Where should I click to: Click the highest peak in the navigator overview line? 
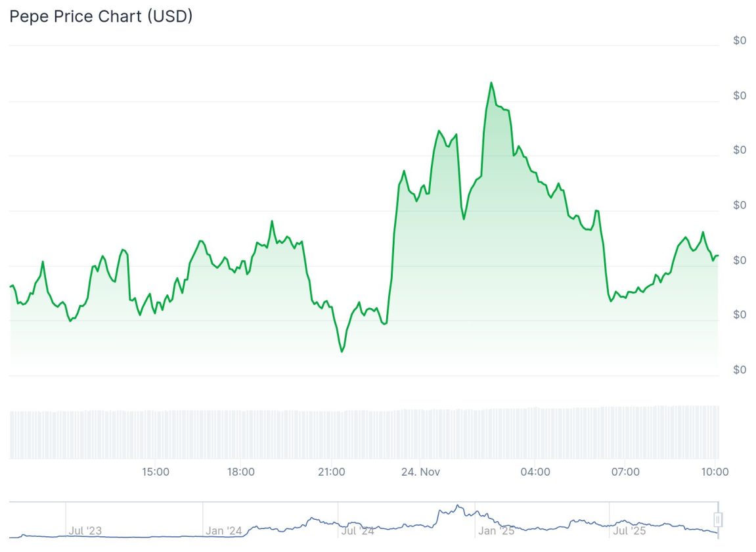click(x=458, y=505)
